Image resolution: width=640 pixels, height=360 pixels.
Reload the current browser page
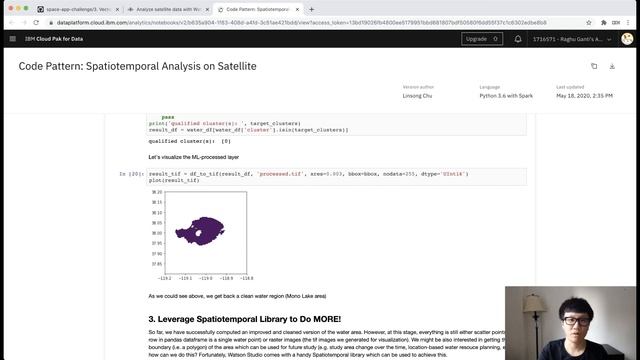[36, 22]
